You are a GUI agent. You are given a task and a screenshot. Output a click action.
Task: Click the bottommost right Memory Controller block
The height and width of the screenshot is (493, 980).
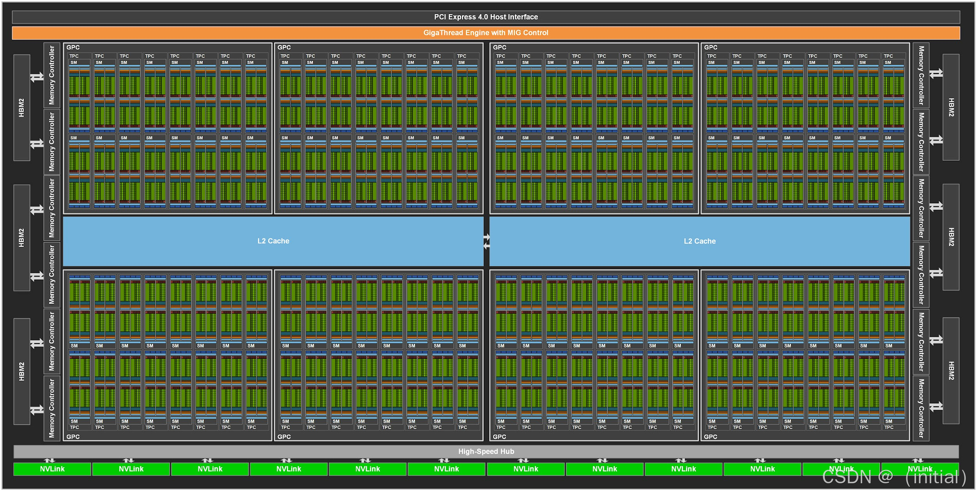[x=921, y=408]
